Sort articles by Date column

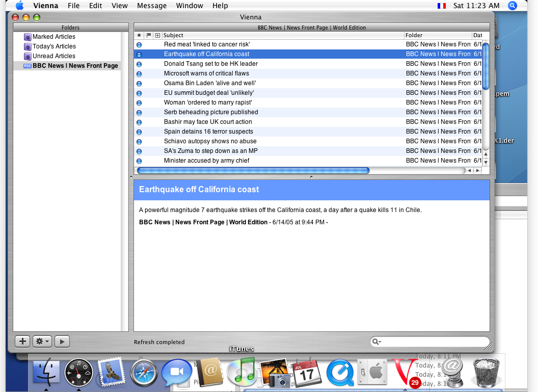pyautogui.click(x=477, y=35)
